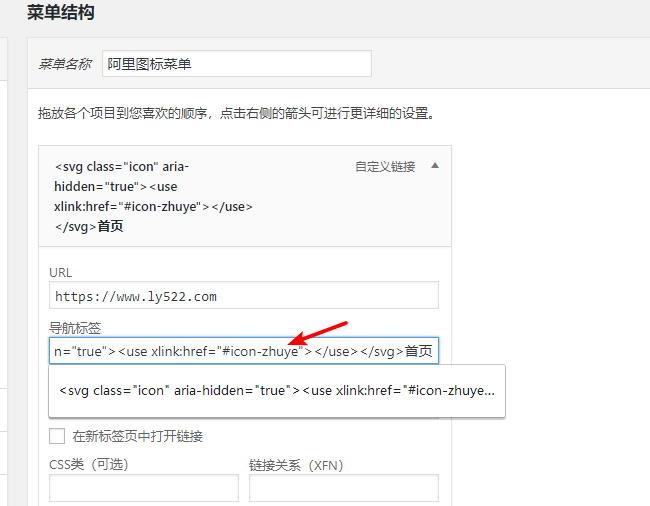Click the 在新标签页中打开链接 label text
Screen dimensions: 650x506
click(138, 436)
